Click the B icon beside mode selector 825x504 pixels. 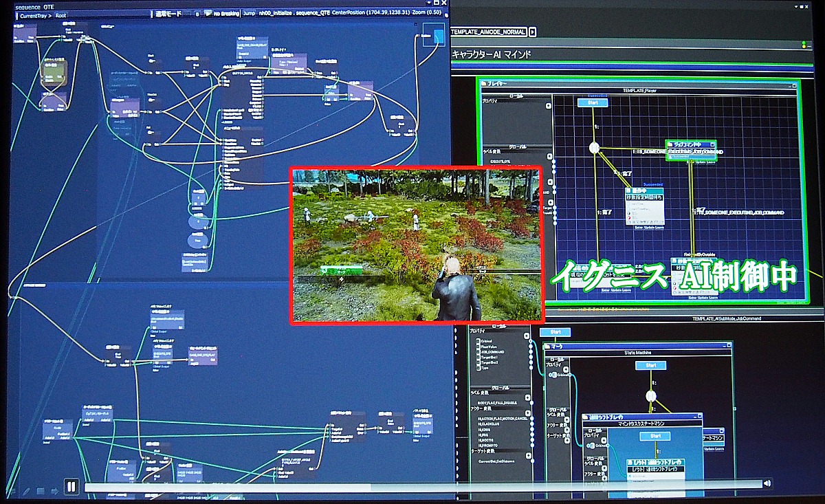click(197, 13)
